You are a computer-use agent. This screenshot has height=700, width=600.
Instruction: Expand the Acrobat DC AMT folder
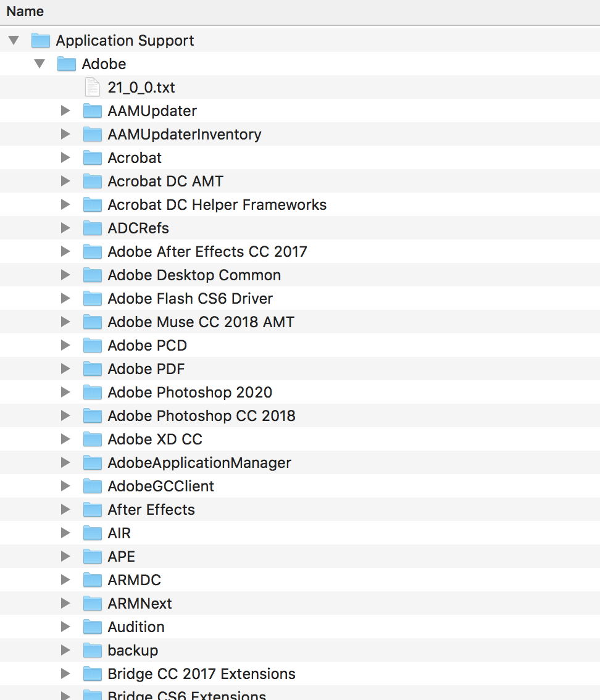65,181
